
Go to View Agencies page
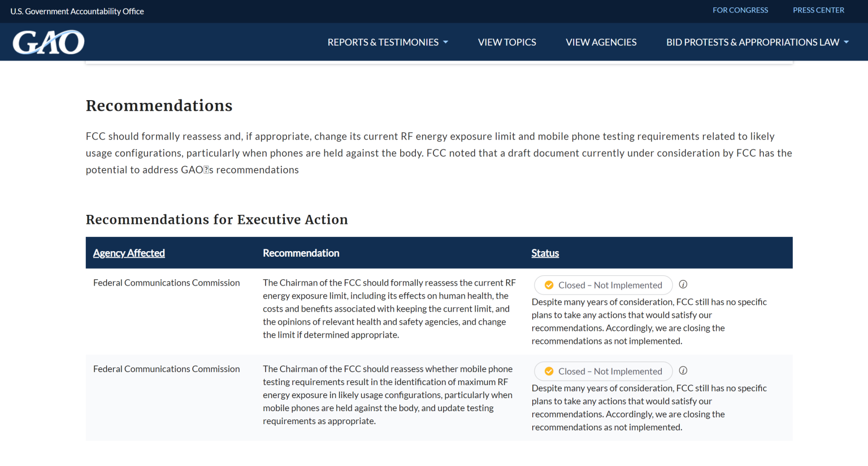[x=601, y=42]
